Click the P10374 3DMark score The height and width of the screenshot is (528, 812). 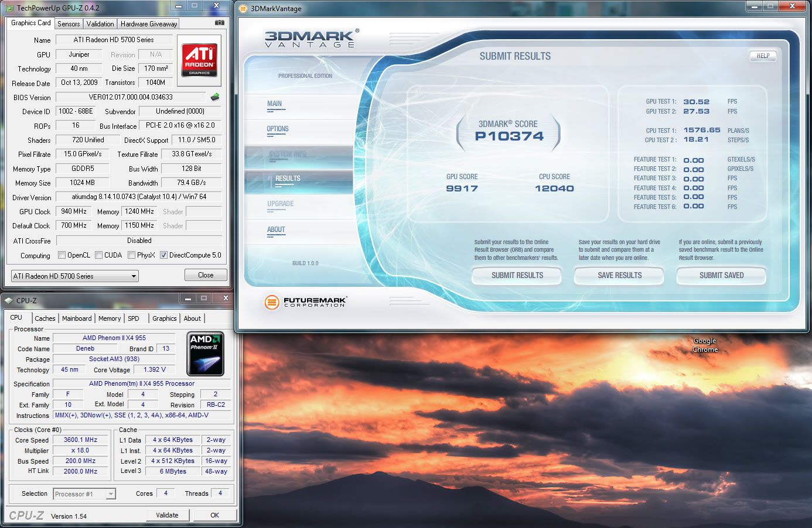[x=509, y=136]
